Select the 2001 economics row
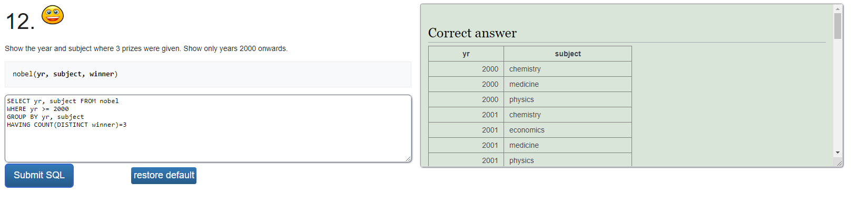868x223 pixels. tap(530, 130)
